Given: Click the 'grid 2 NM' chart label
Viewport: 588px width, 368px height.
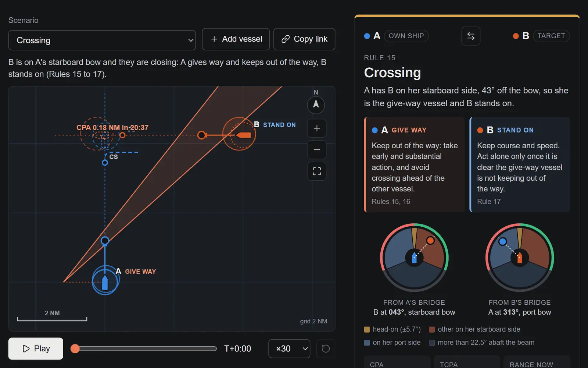Looking at the screenshot, I should (313, 321).
